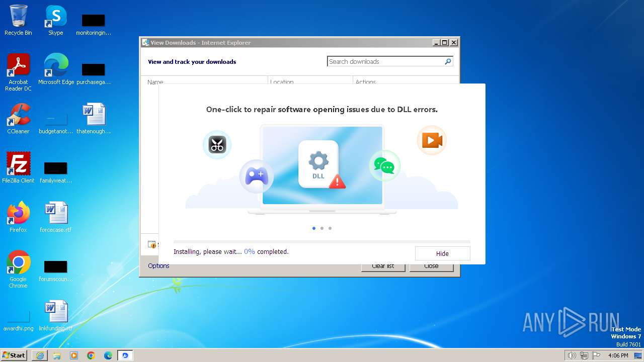Open Edge from the taskbar

pyautogui.click(x=108, y=355)
